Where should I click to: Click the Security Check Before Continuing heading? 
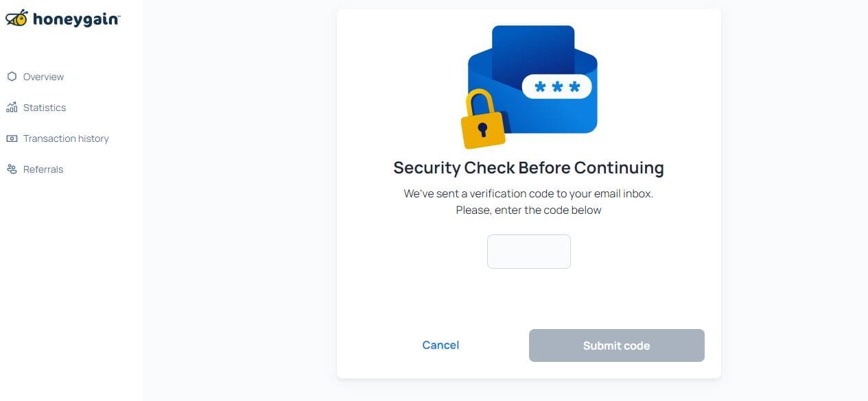click(528, 168)
